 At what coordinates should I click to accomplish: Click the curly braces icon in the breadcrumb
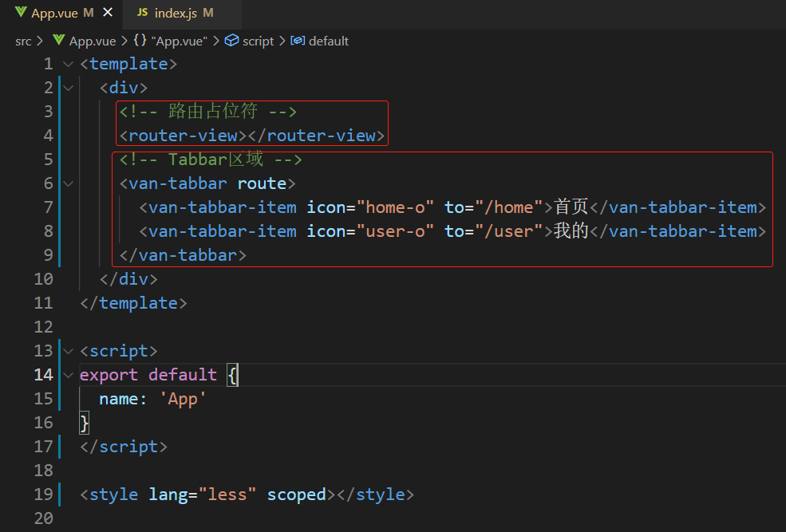click(x=140, y=41)
